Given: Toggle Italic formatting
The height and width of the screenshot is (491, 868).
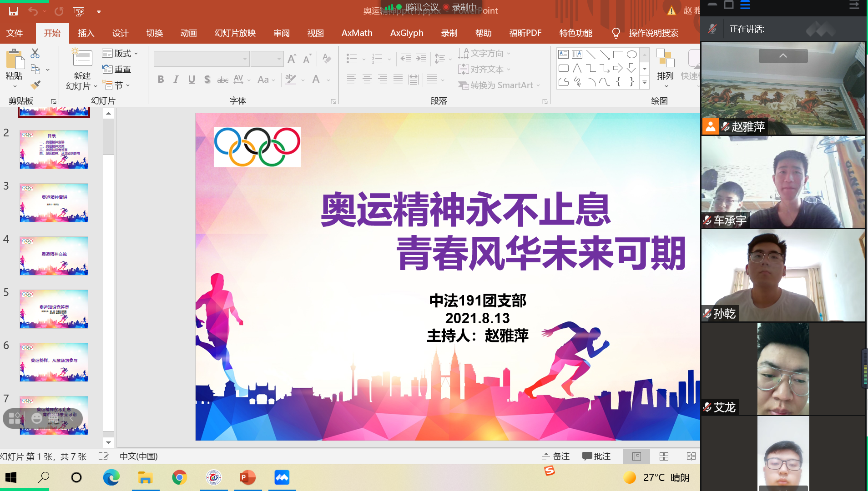Looking at the screenshot, I should [176, 80].
